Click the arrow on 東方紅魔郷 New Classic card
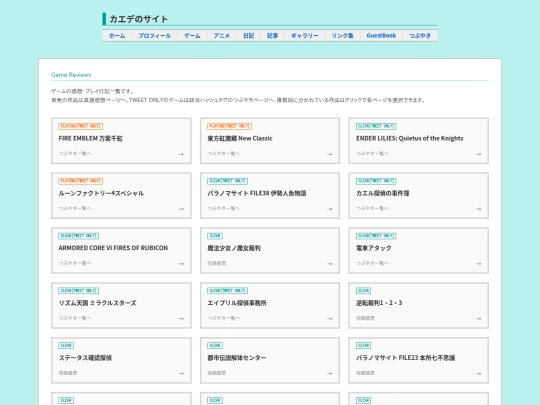The image size is (540, 405). pyautogui.click(x=330, y=154)
